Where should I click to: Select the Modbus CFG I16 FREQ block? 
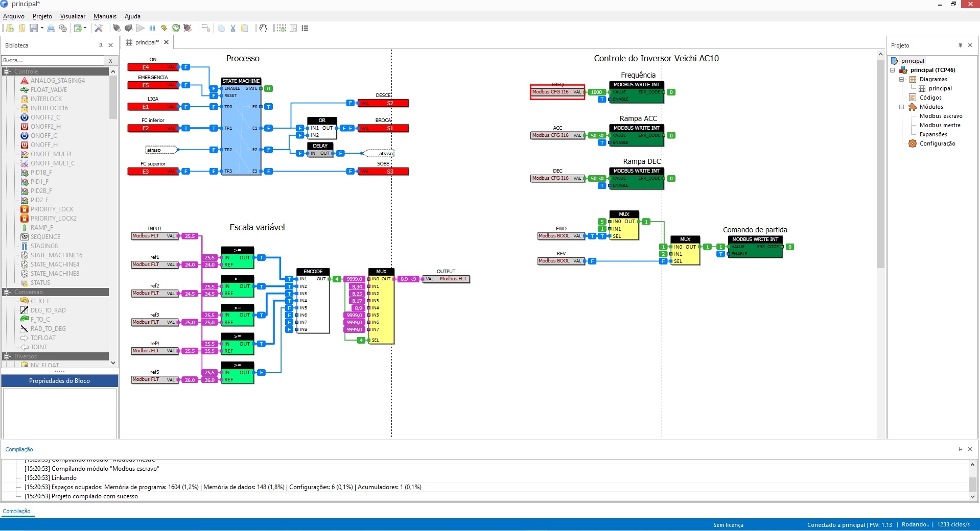pos(557,92)
